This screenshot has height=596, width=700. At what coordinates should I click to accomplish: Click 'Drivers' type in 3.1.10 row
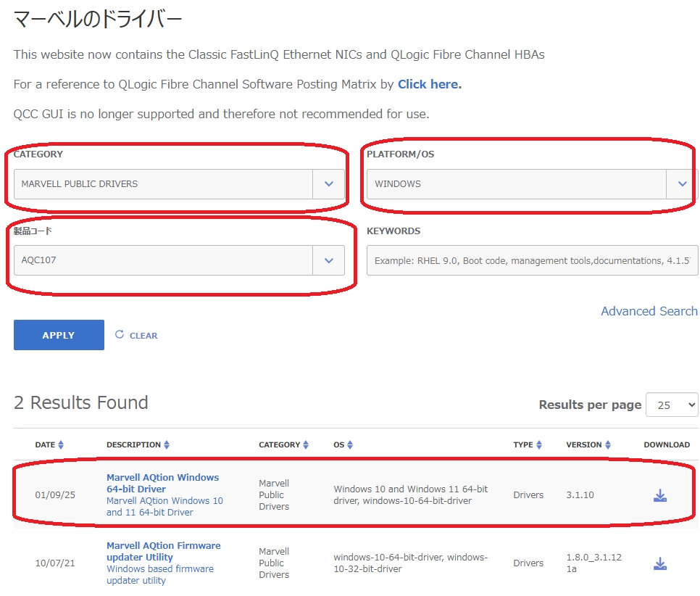coord(528,495)
